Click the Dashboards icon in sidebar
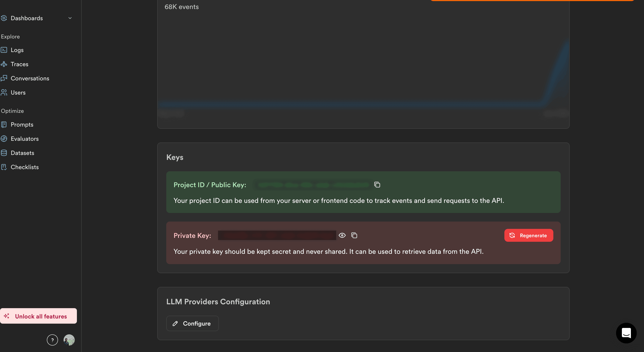The image size is (644, 352). 4,18
